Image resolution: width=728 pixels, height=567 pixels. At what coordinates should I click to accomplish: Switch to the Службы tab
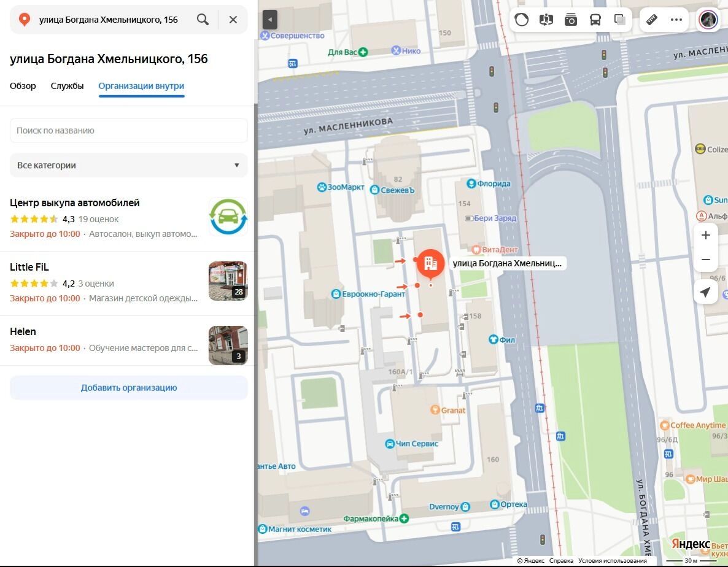[68, 86]
